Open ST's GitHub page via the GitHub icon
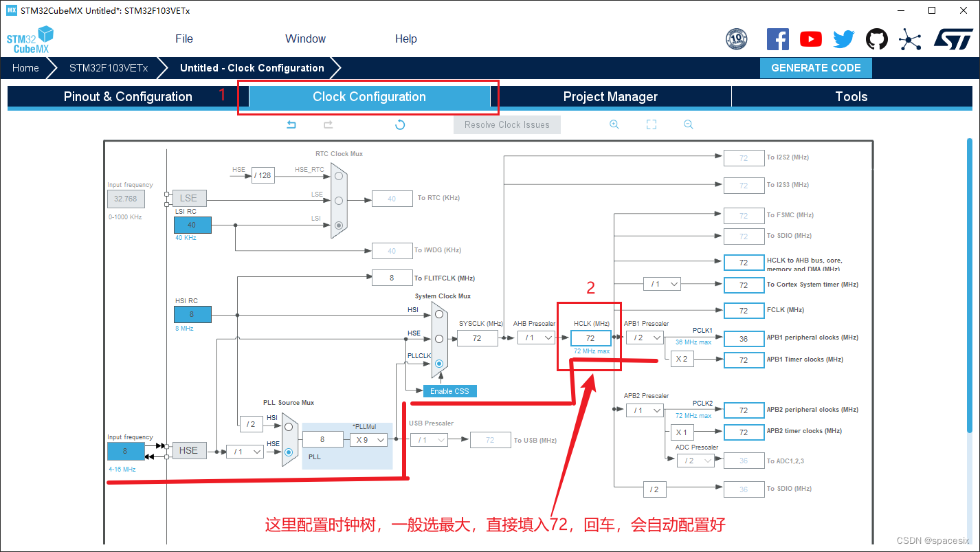The width and height of the screenshot is (980, 552). pyautogui.click(x=876, y=39)
